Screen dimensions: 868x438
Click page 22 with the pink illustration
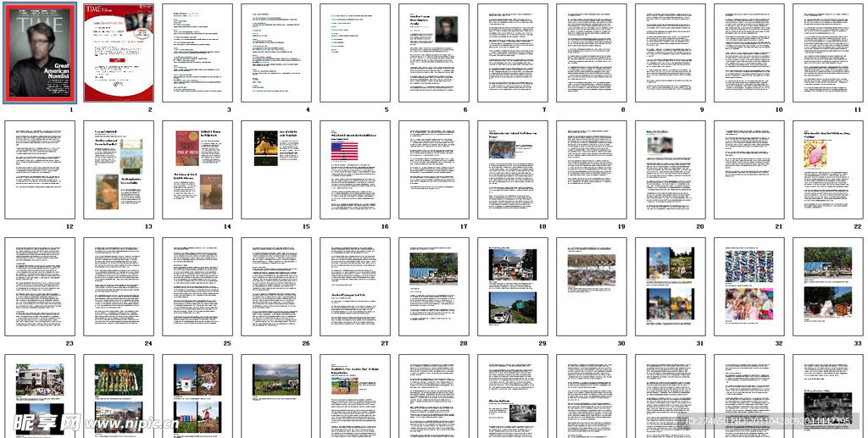pos(827,169)
